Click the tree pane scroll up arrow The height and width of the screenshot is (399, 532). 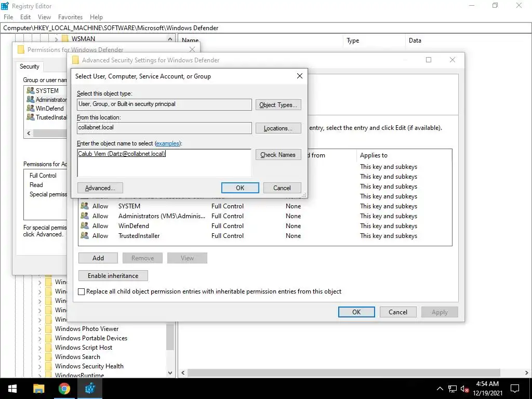pos(170,39)
